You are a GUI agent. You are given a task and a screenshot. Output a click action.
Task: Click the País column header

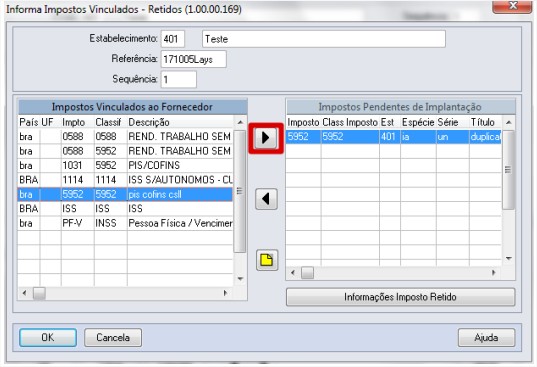(x=28, y=122)
